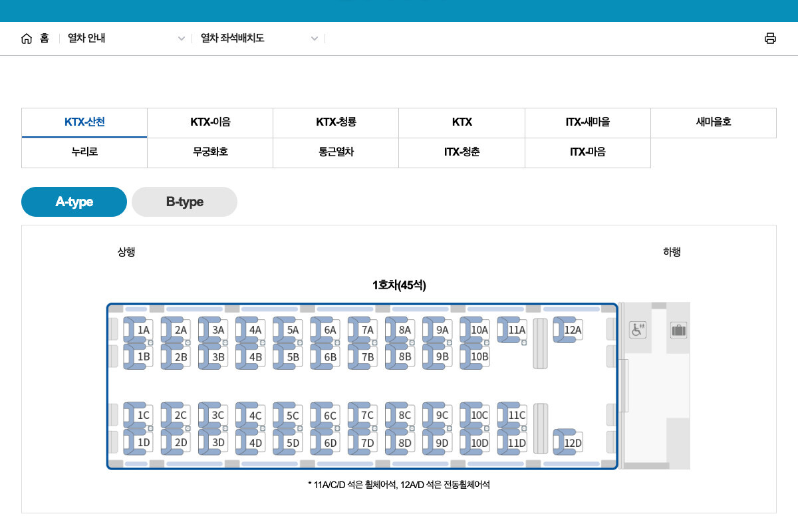798x532 pixels.
Task: Select seat 1D icon
Action: click(138, 442)
